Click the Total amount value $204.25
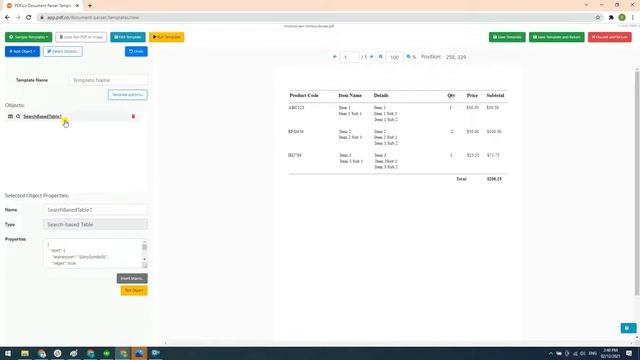 click(494, 179)
